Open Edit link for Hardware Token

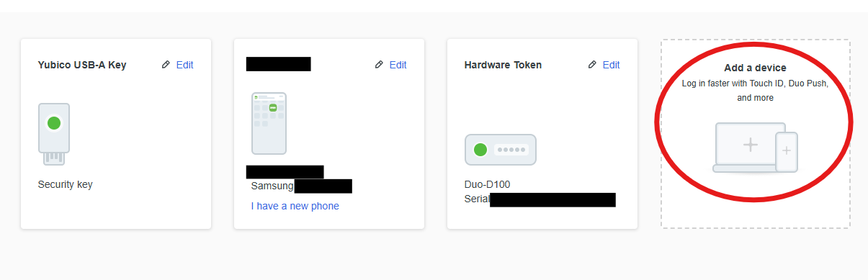(x=611, y=65)
